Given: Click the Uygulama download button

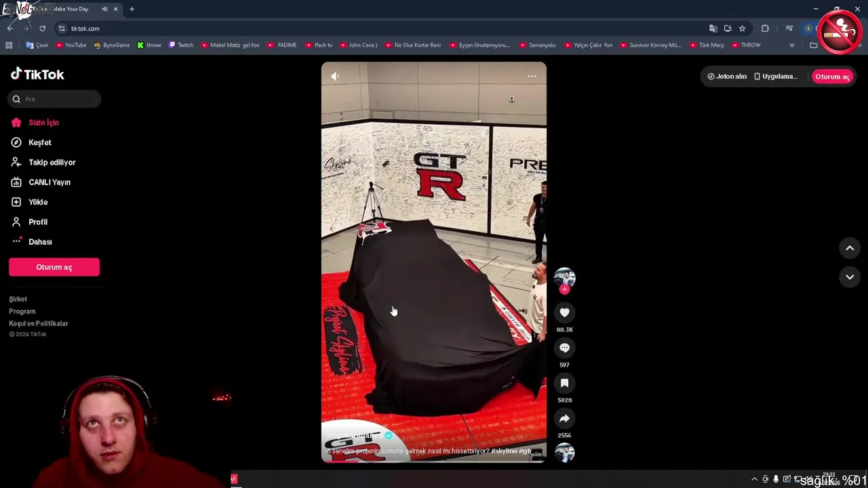Looking at the screenshot, I should (776, 77).
